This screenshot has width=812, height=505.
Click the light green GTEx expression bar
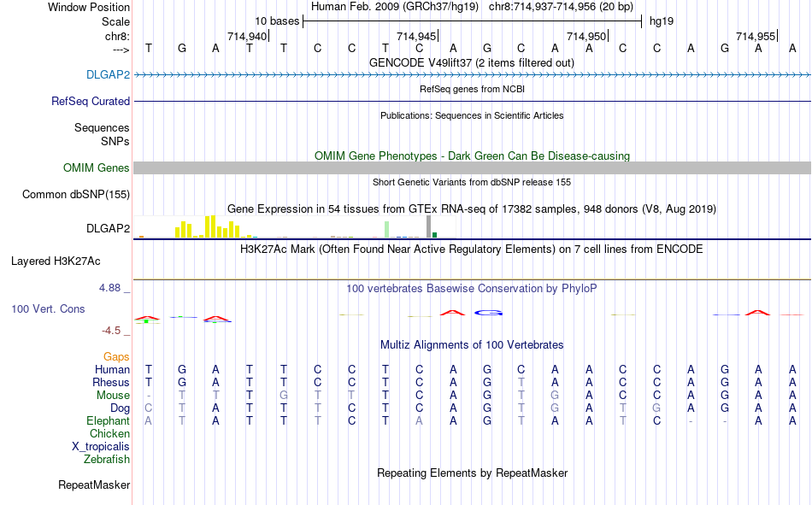(387, 230)
